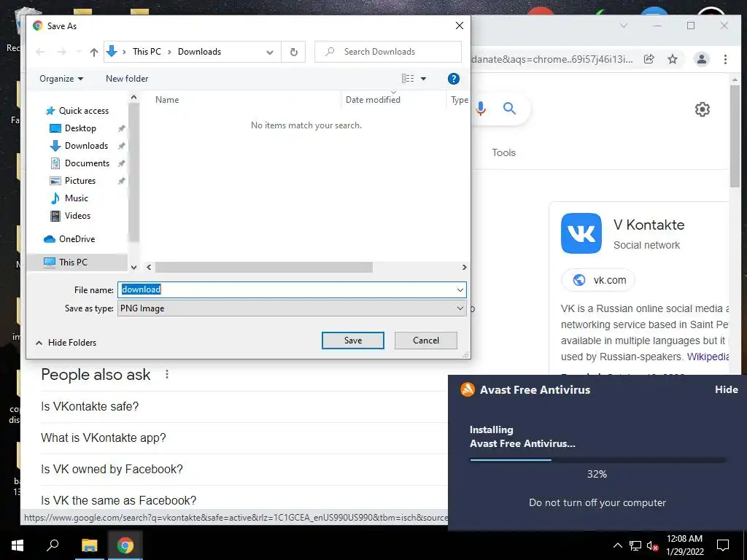
Task: Open Chrome three-dot menu
Action: click(x=725, y=59)
